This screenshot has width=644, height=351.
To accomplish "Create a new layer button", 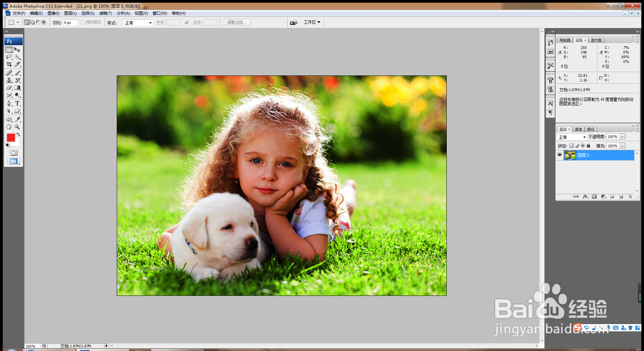I will click(x=621, y=197).
